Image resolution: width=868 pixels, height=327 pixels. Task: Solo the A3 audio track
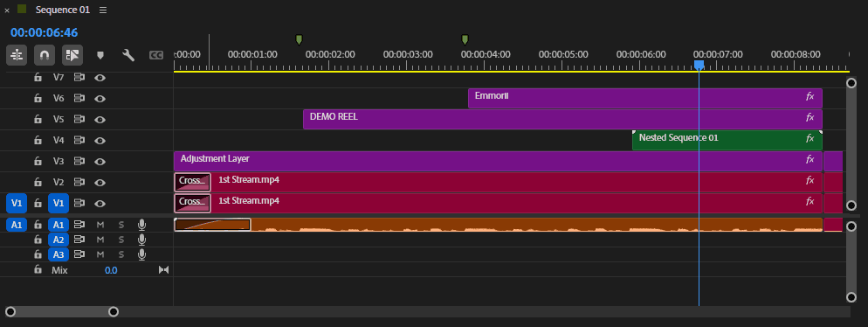[x=121, y=254]
